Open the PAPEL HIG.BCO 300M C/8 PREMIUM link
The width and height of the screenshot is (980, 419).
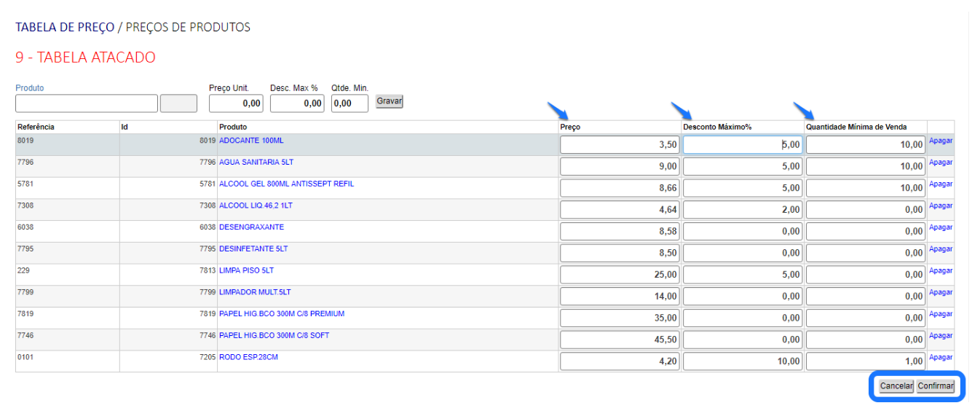click(x=282, y=314)
